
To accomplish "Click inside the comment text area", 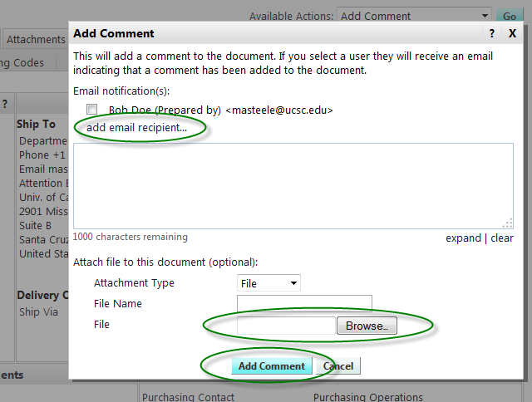I will tap(293, 186).
